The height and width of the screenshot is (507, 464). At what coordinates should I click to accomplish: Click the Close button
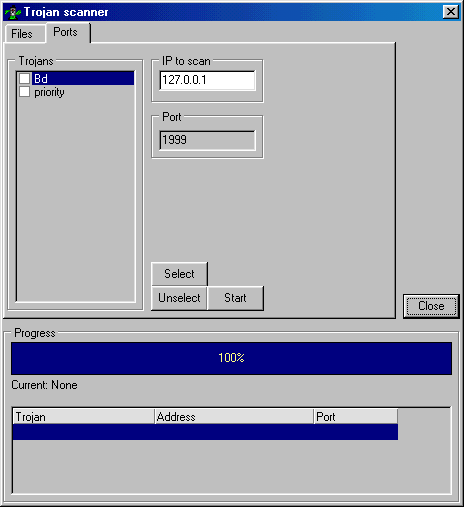tap(431, 306)
